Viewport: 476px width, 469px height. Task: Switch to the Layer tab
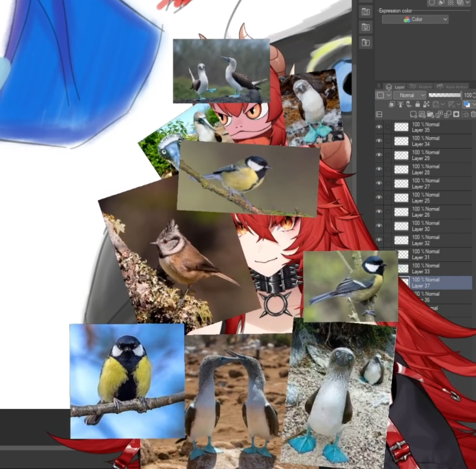(x=395, y=87)
